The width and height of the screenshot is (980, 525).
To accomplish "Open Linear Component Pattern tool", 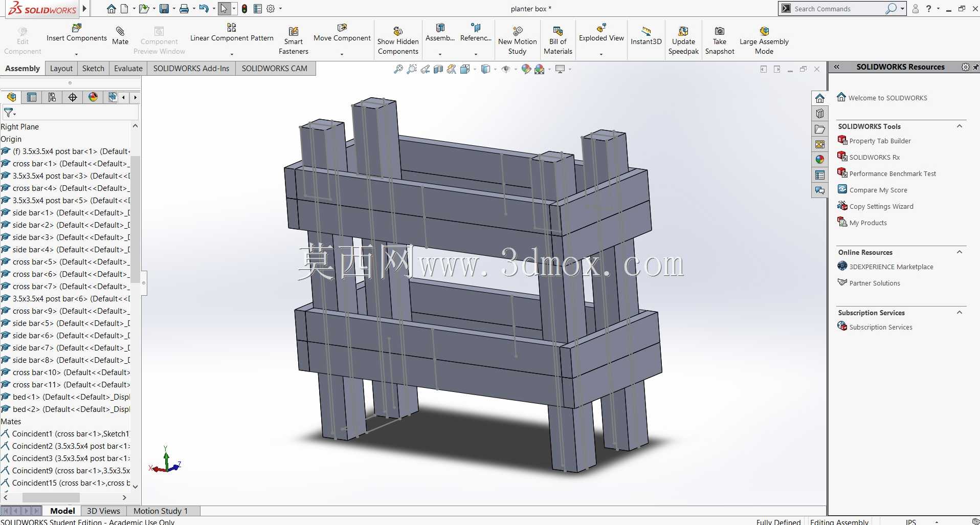I will 232,33.
